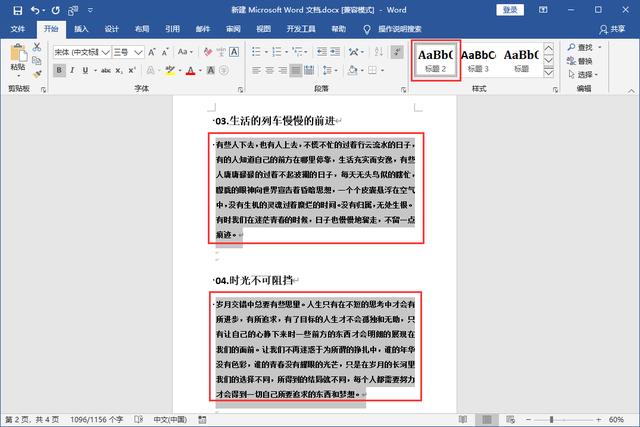Screen dimensions: 640x427
Task: Switch to the 引用 ribbon tab
Action: 172,29
